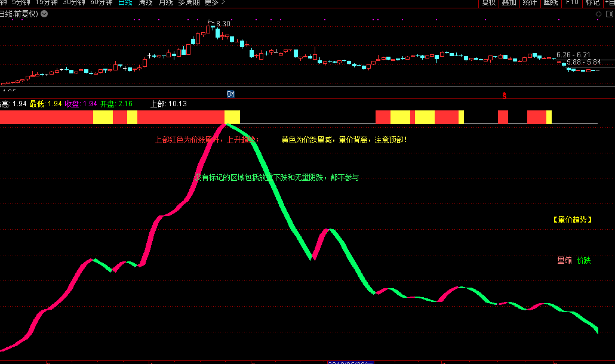Click the 复权 button
This screenshot has height=364, width=615.
click(488, 3)
